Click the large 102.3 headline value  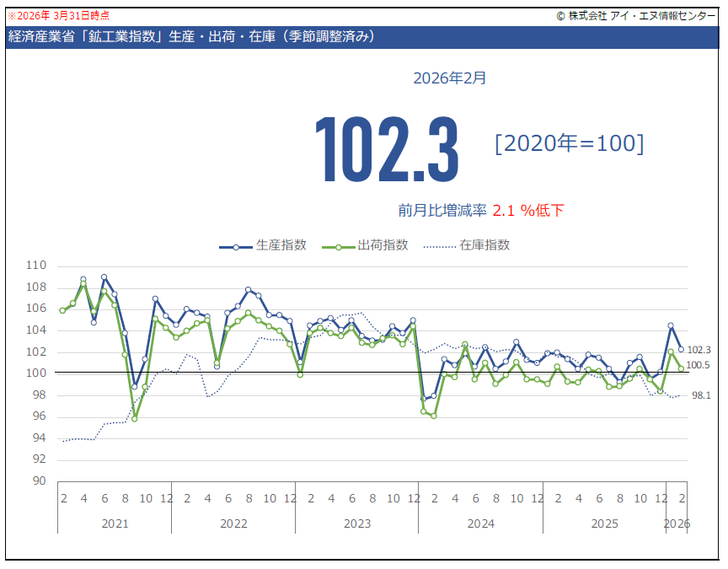(387, 149)
